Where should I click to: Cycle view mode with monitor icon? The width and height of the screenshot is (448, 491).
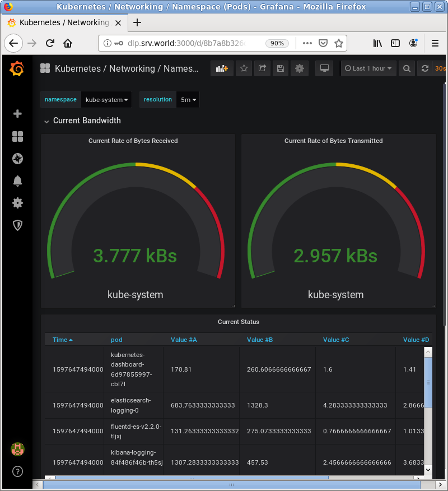[324, 68]
